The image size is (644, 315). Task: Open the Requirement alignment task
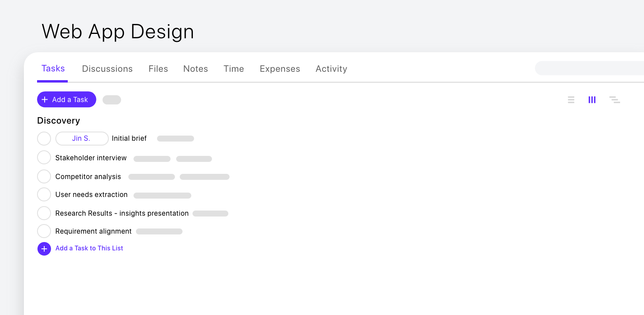93,231
